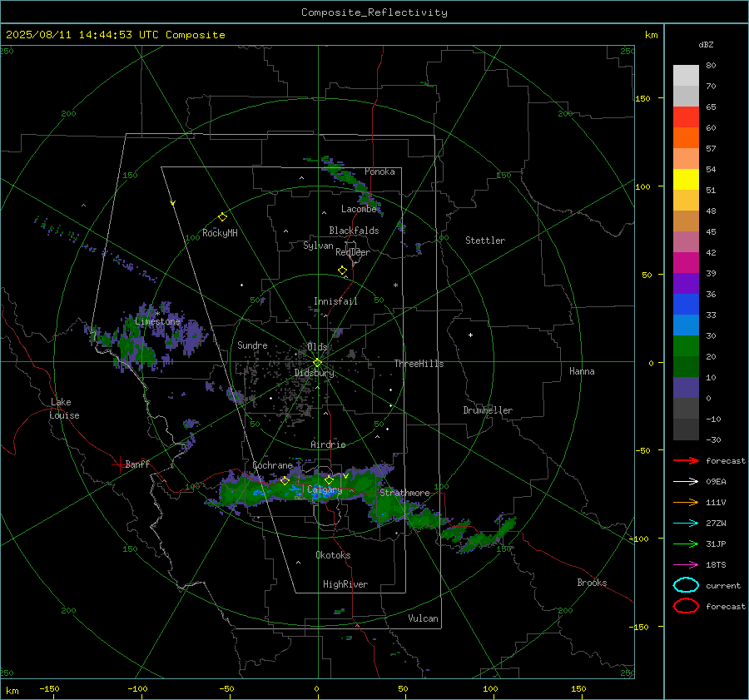This screenshot has width=749, height=700.
Task: Click the Red Deer city label
Action: coord(353,252)
